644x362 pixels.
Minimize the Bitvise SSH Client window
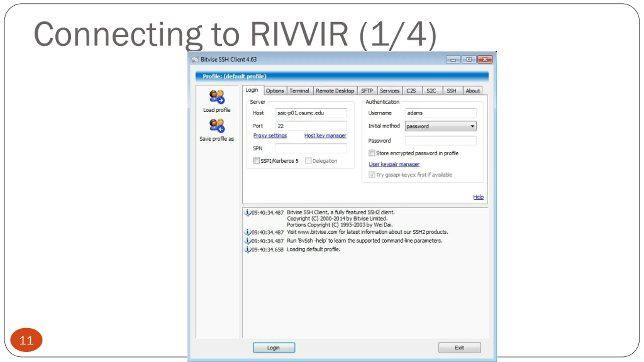coord(453,60)
